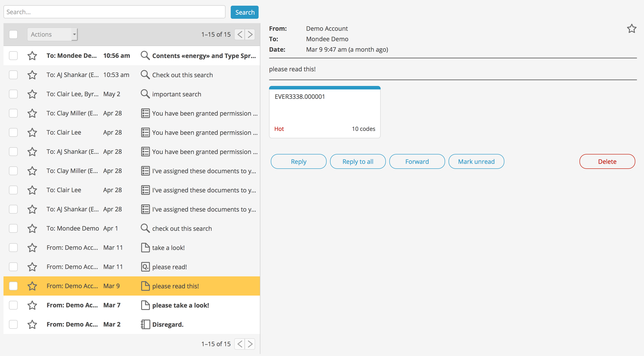Tick the select-all checkbox in header
The width and height of the screenshot is (644, 356).
13,34
